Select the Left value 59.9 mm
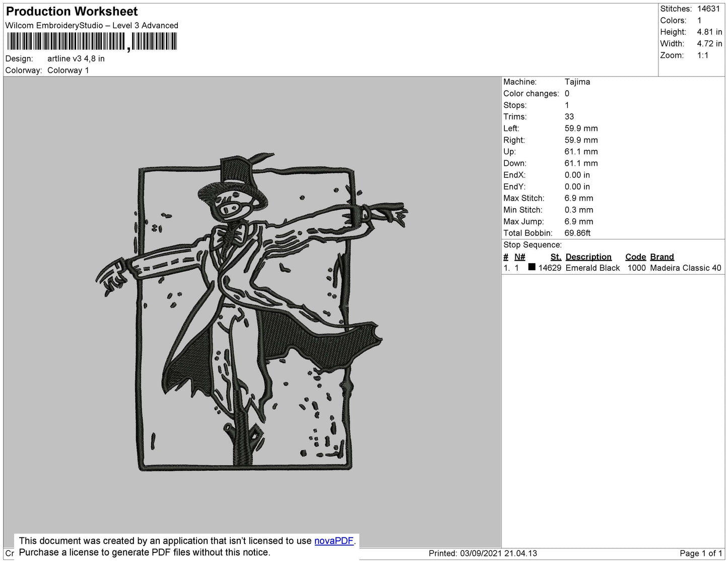The width and height of the screenshot is (728, 563). coord(581,128)
